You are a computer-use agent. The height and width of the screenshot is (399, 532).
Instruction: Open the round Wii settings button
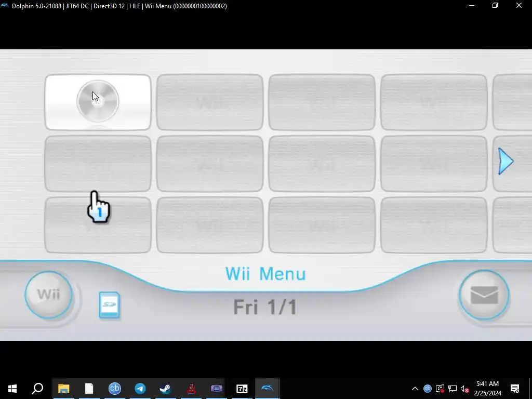pos(48,295)
